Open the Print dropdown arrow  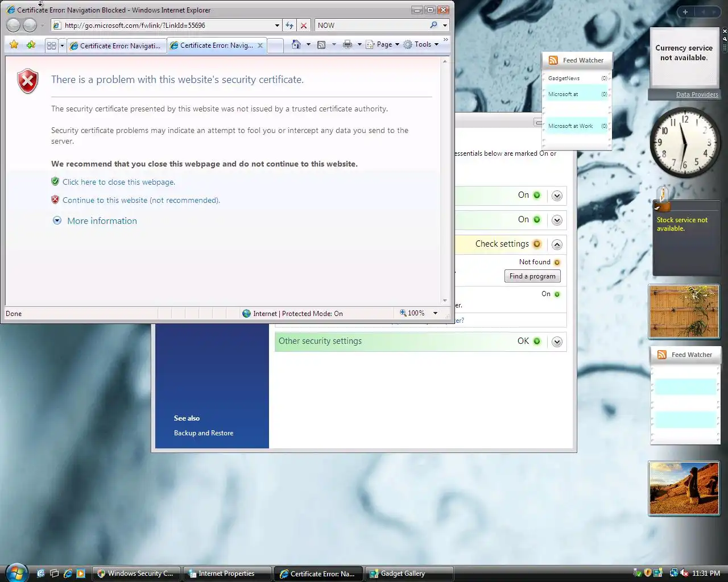pos(359,44)
